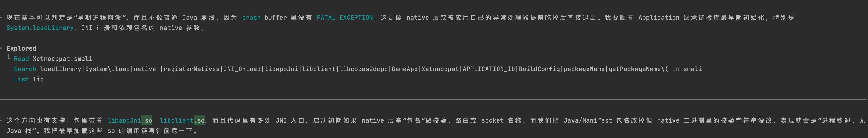Viewport: 868px width, 138px height.
Task: Click the horizontal divider line between sections
Action: point(434,100)
